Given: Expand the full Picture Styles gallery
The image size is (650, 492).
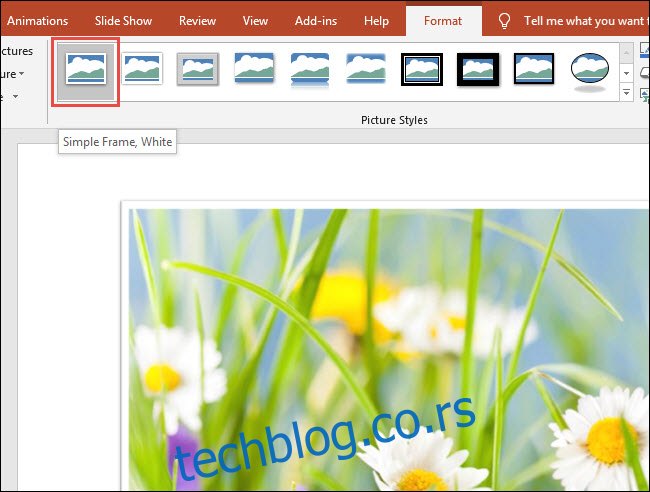Looking at the screenshot, I should coord(626,92).
